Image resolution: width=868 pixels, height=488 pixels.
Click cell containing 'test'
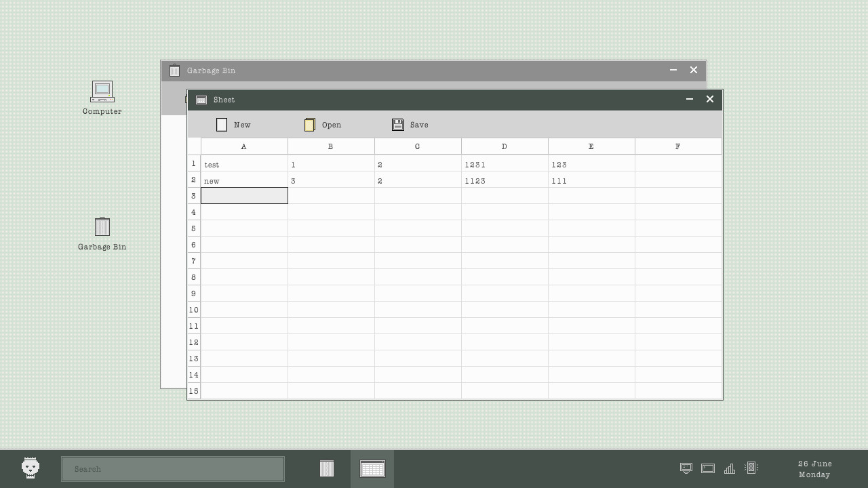click(244, 164)
